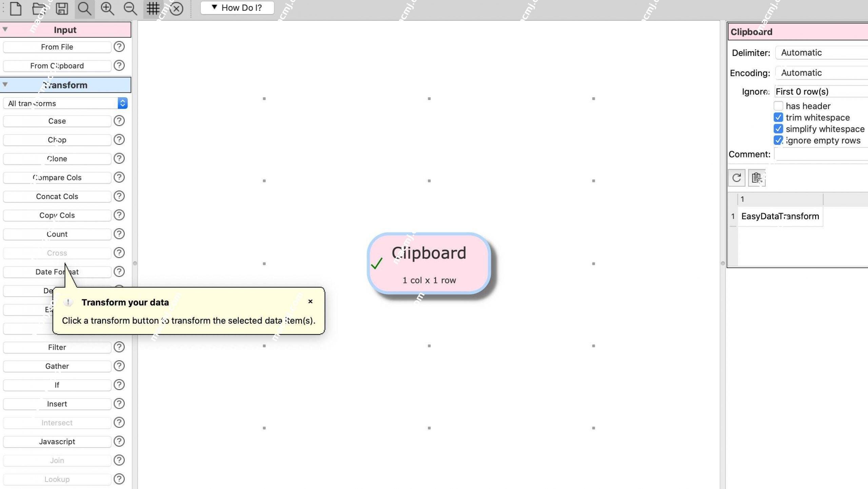The image size is (868, 489).
Task: Expand the Transform section in sidebar
Action: pyautogui.click(x=5, y=85)
